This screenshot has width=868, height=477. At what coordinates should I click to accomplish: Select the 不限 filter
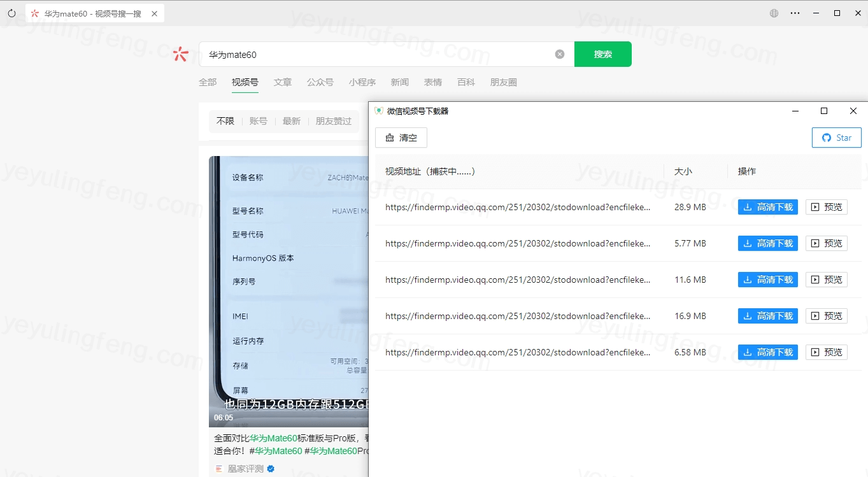point(225,121)
